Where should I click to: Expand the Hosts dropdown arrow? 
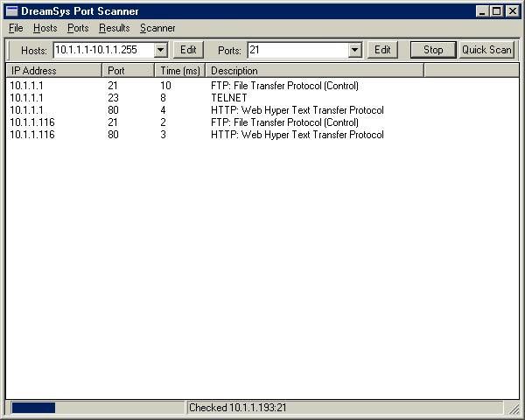click(161, 50)
